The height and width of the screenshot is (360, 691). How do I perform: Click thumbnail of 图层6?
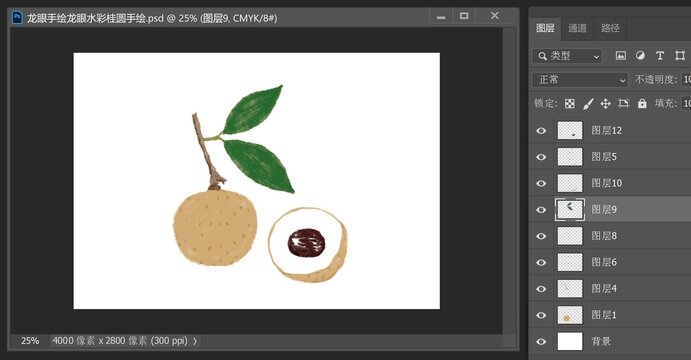click(x=570, y=263)
